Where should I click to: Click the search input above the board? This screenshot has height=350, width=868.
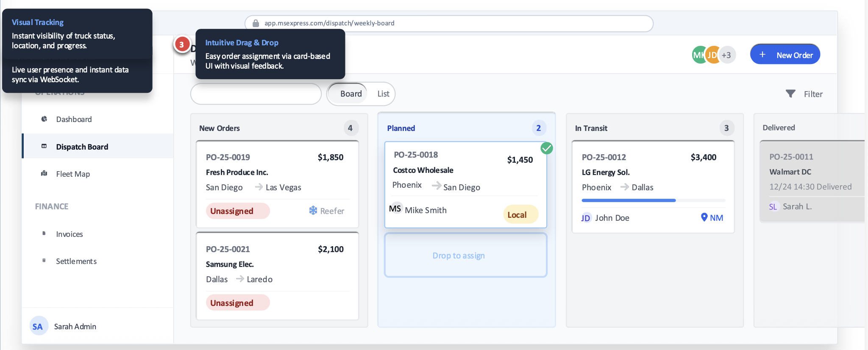coord(256,94)
